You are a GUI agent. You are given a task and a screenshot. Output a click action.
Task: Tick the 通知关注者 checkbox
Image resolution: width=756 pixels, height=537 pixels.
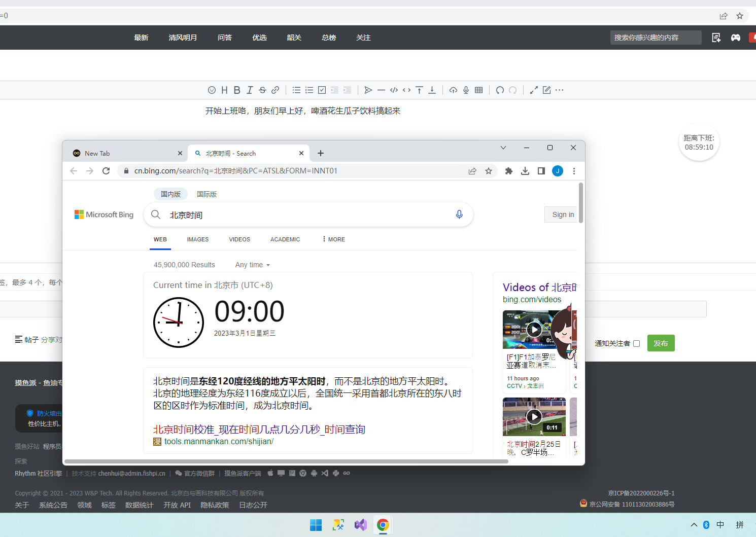[636, 344]
